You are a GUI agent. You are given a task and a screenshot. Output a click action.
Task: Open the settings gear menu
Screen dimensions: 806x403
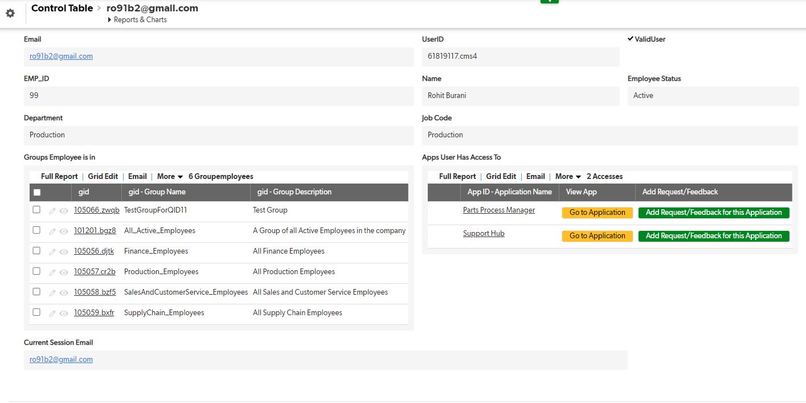(x=10, y=13)
